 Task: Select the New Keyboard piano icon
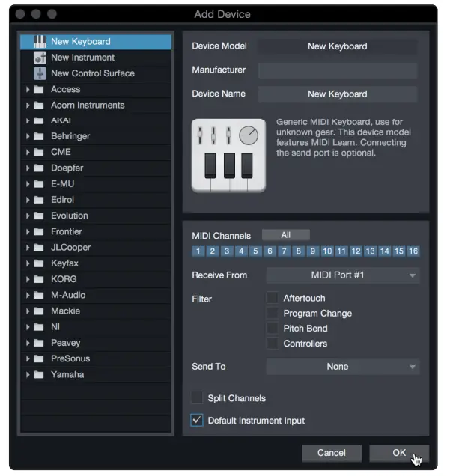(40, 42)
